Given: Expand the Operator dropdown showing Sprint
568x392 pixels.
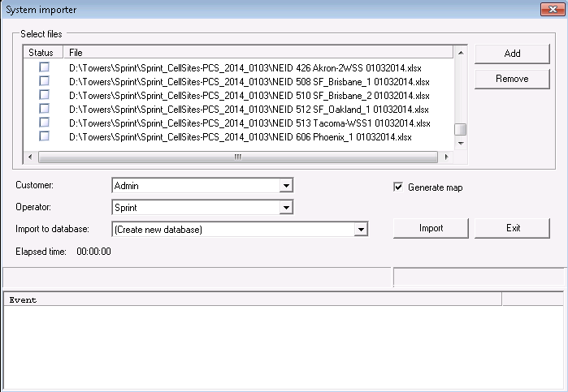Looking at the screenshot, I should (x=285, y=208).
